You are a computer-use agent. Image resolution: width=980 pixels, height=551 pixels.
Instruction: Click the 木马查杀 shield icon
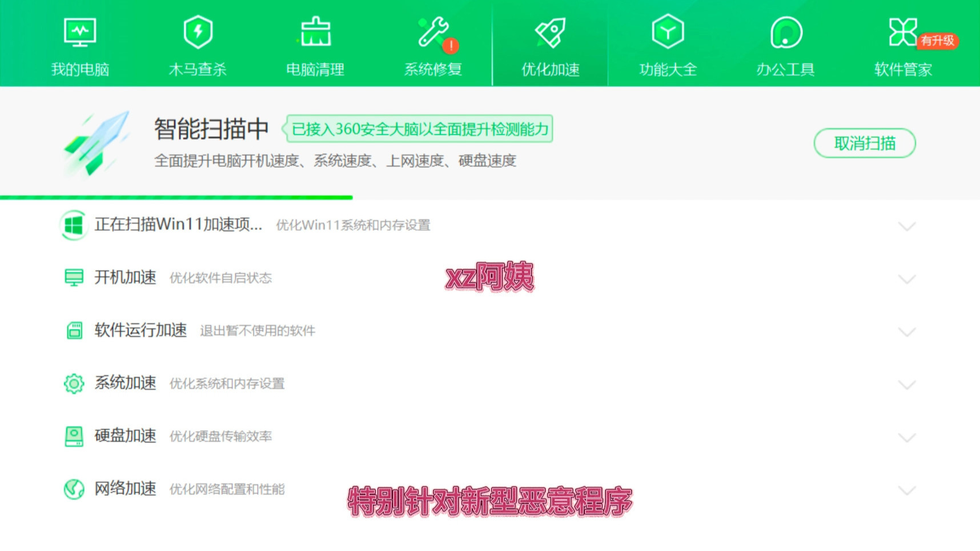[x=198, y=33]
